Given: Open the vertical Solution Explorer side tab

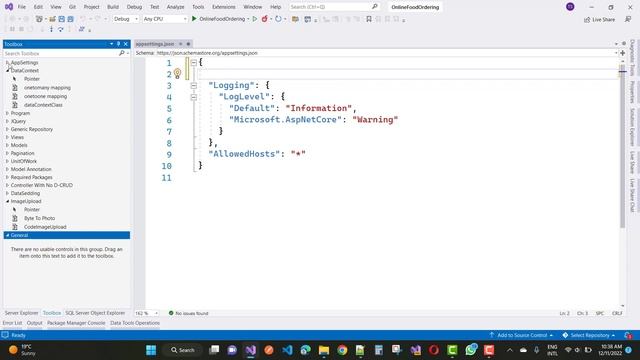Looking at the screenshot, I should [632, 127].
